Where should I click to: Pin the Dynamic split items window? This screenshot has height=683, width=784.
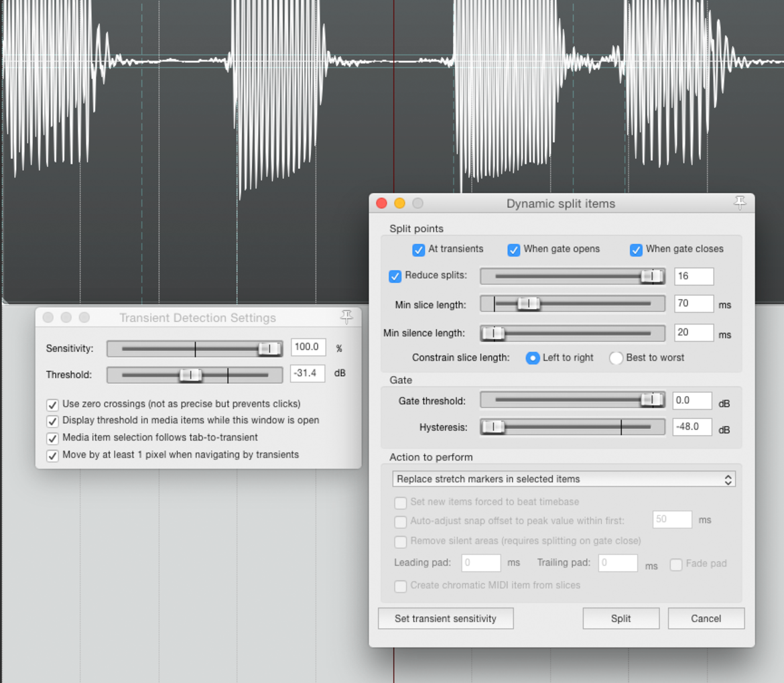740,202
